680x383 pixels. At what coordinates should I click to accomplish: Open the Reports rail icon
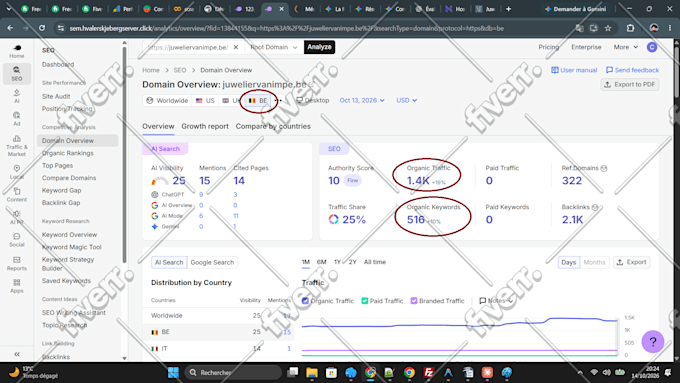[16, 263]
